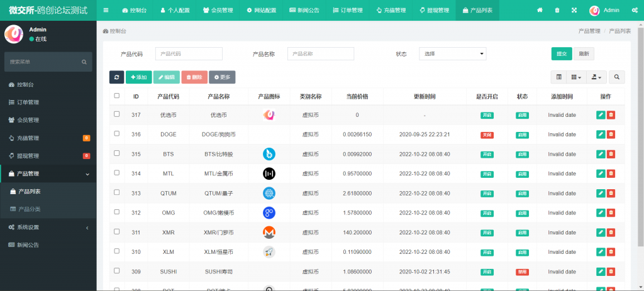The width and height of the screenshot is (644, 291).
Task: Click the red 删除 toolbar button
Action: coord(194,77)
